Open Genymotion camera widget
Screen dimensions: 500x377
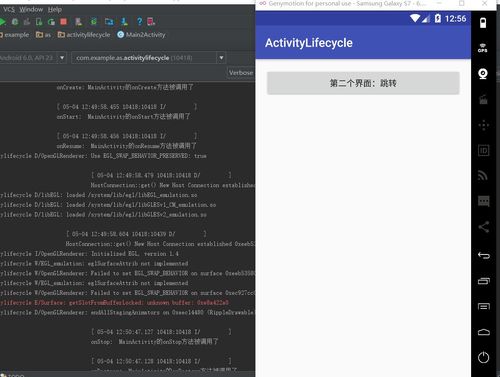(483, 74)
